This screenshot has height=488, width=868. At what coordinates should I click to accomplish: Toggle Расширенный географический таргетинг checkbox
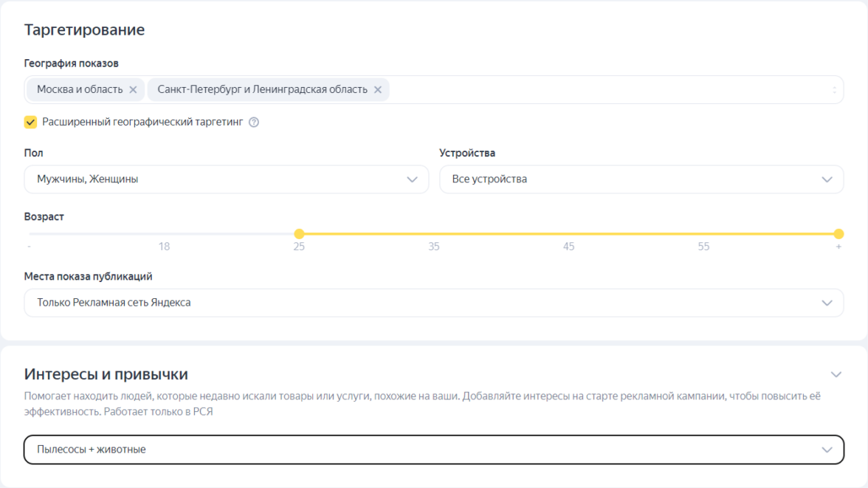(x=30, y=123)
